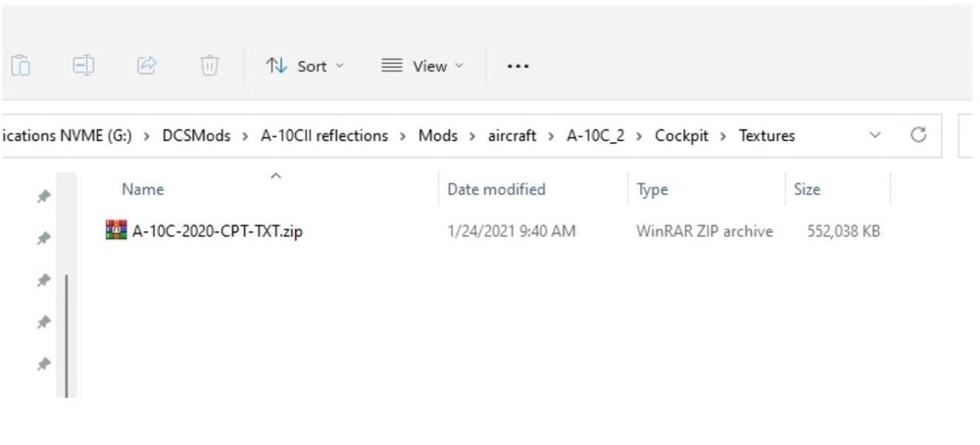Open the Sort dropdown
Viewport: 980px width, 445px height.
pos(305,66)
